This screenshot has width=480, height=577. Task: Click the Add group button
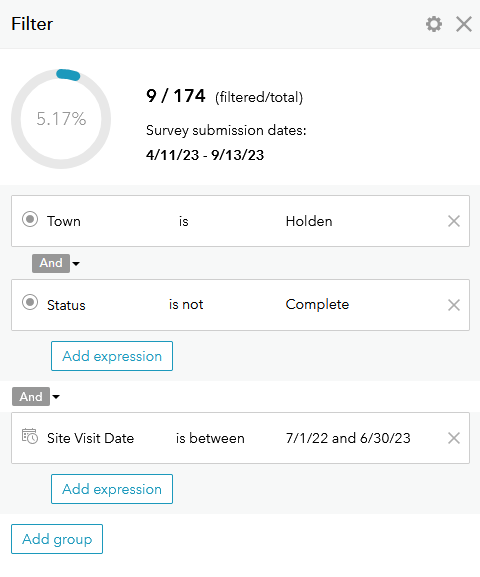[x=57, y=539]
